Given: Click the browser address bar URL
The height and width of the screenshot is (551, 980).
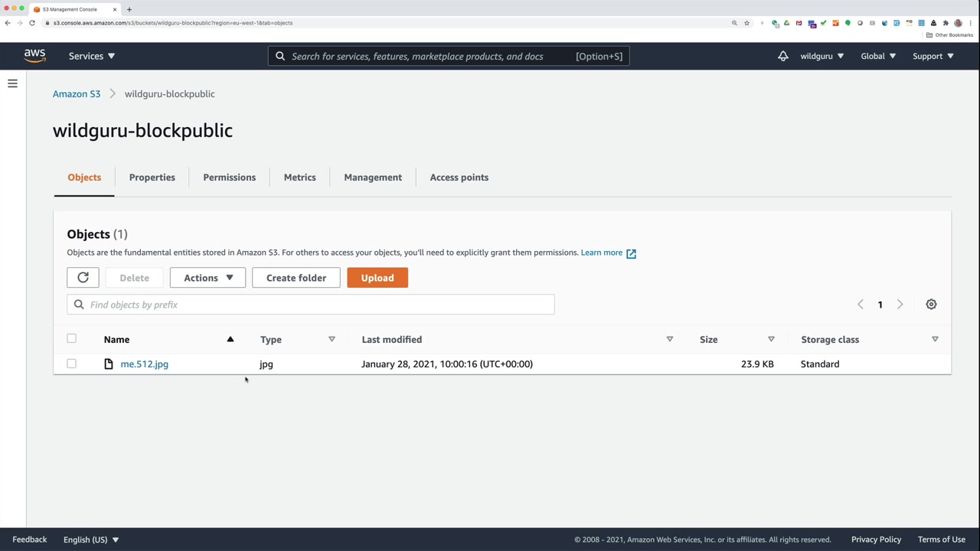Looking at the screenshot, I should 173,23.
